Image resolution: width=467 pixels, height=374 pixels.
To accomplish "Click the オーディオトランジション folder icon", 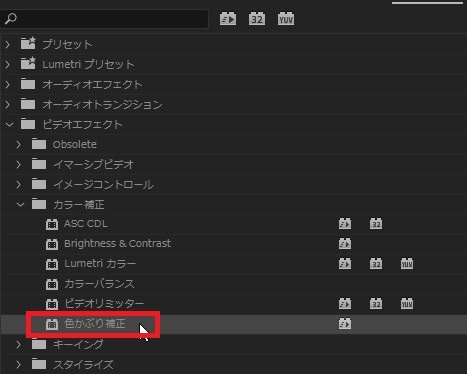I will click(28, 104).
